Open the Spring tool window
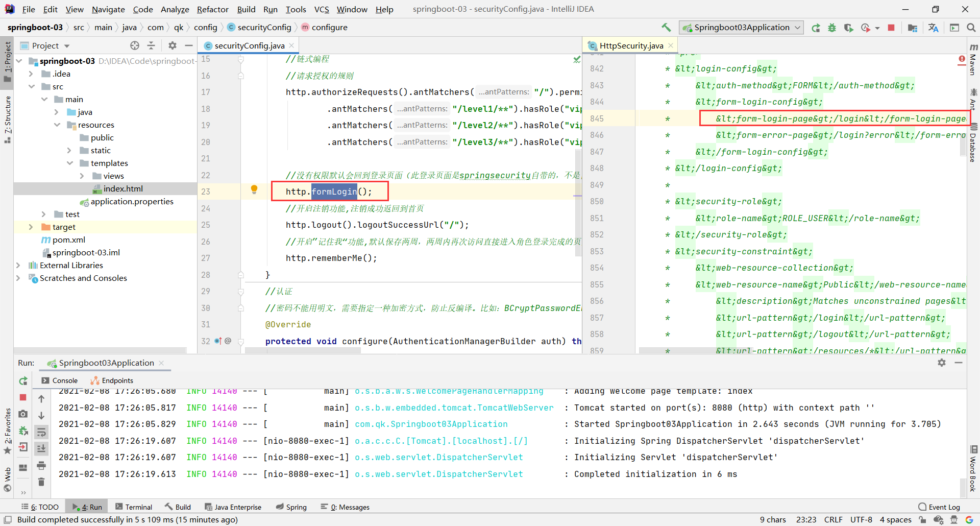The height and width of the screenshot is (526, 980). 291,507
